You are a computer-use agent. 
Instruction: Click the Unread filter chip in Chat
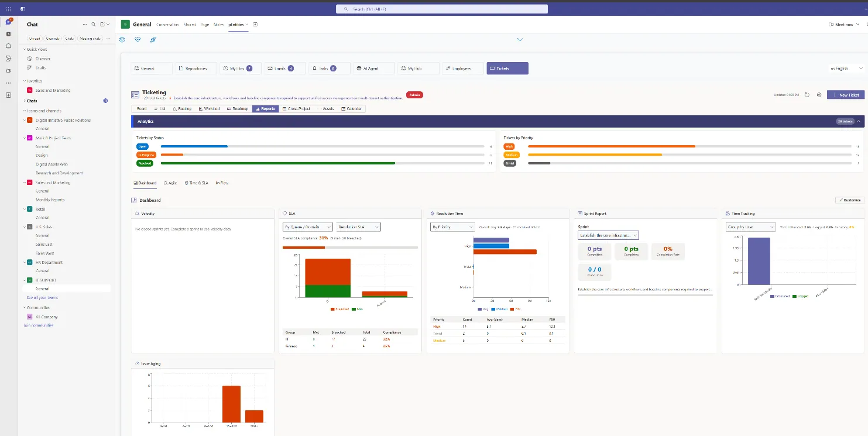[x=35, y=39]
